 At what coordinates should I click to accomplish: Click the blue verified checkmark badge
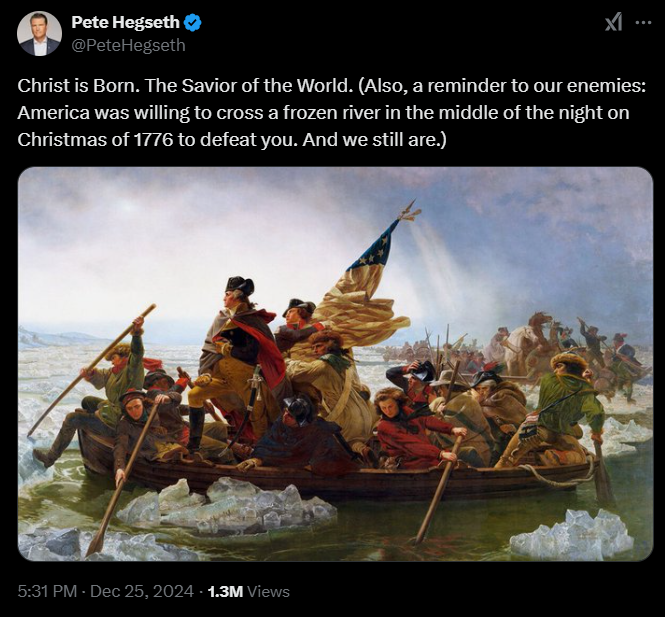point(193,22)
